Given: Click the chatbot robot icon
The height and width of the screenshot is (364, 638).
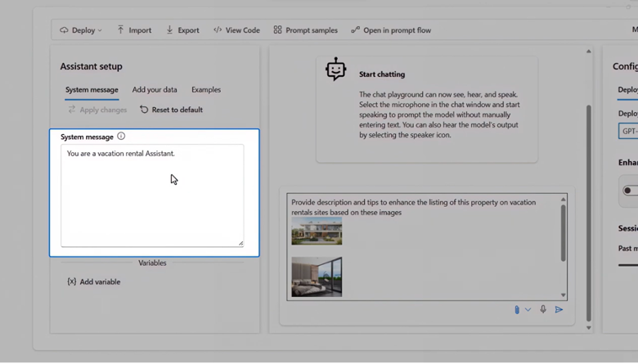Looking at the screenshot, I should tap(335, 70).
